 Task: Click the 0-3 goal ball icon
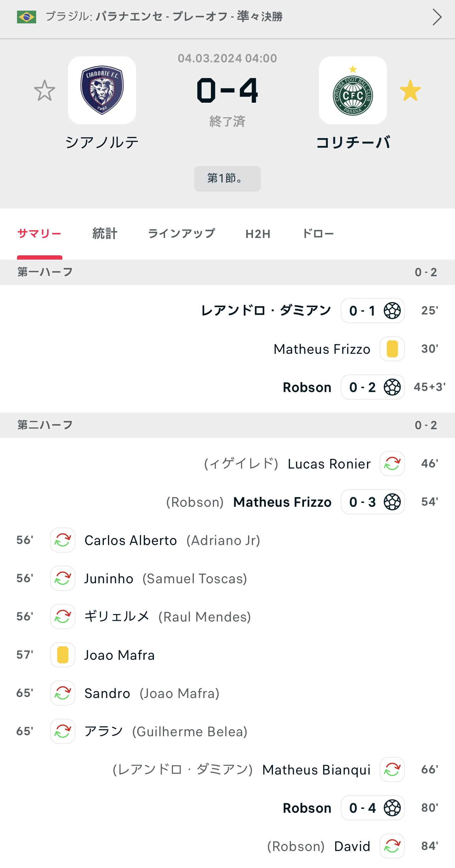392,502
